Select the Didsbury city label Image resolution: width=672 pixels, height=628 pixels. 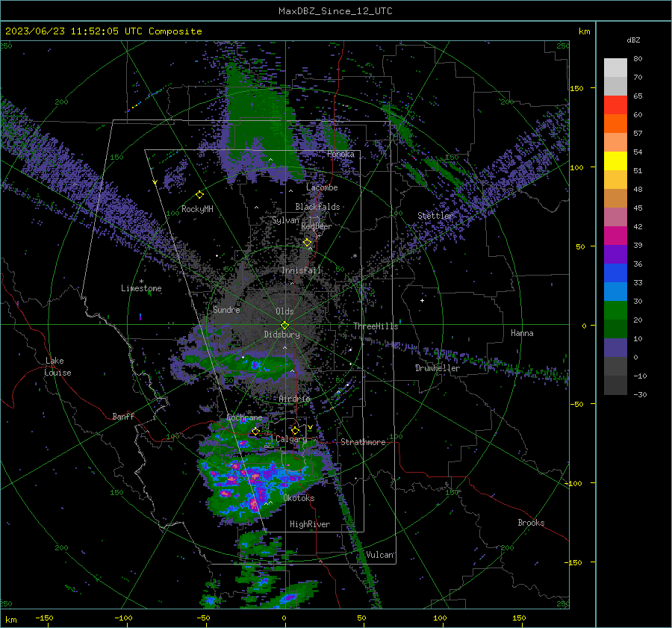[x=282, y=335]
